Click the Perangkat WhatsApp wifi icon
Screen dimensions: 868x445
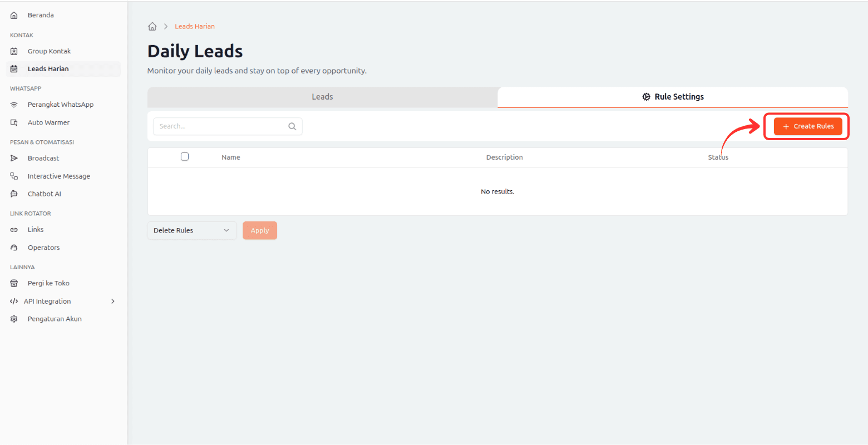pos(14,105)
